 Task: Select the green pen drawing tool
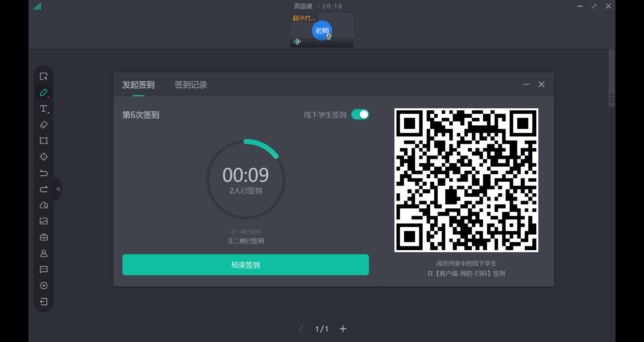44,93
